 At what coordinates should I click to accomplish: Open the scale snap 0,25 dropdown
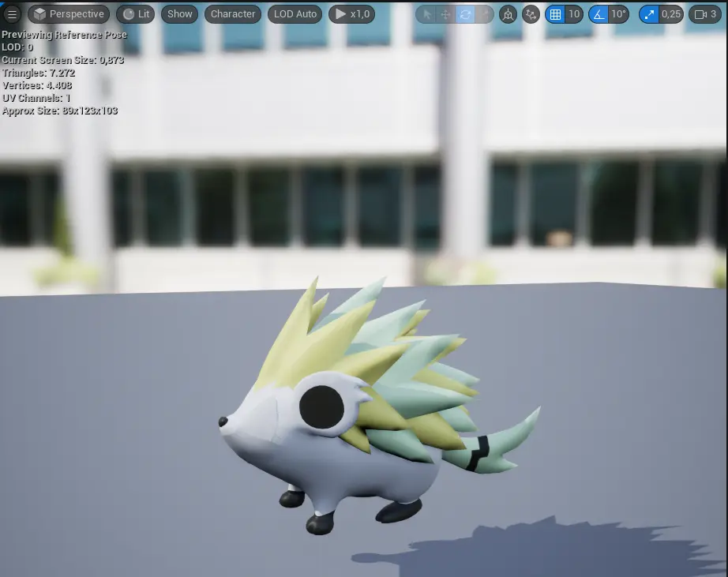671,15
